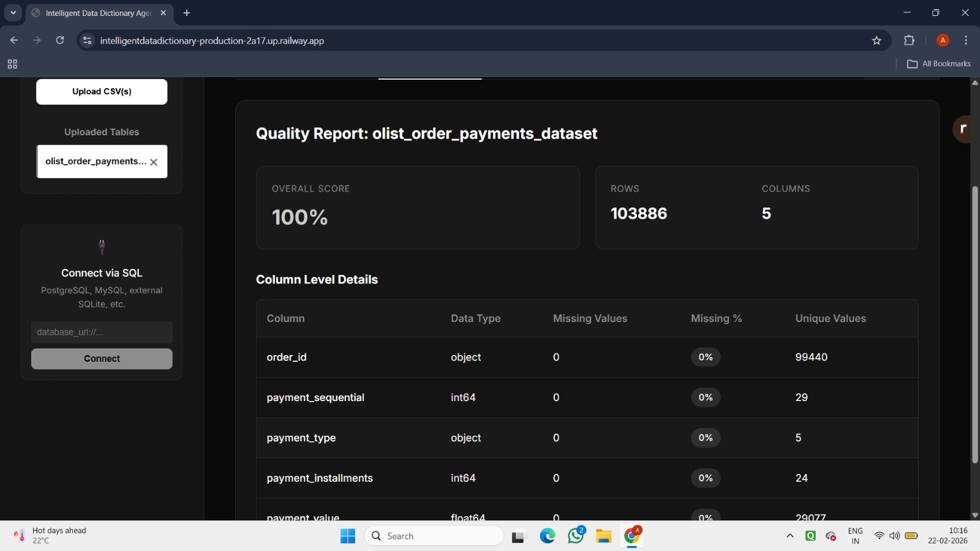The image size is (980, 551).
Task: Click the Unique Values column header
Action: point(831,318)
